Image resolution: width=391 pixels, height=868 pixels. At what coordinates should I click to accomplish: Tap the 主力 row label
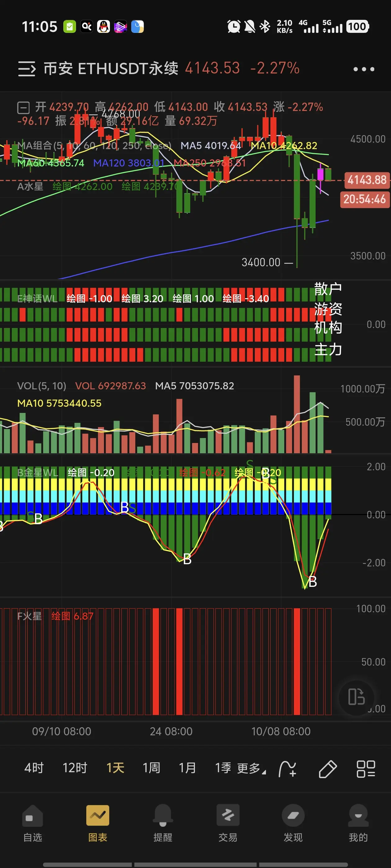point(328,349)
